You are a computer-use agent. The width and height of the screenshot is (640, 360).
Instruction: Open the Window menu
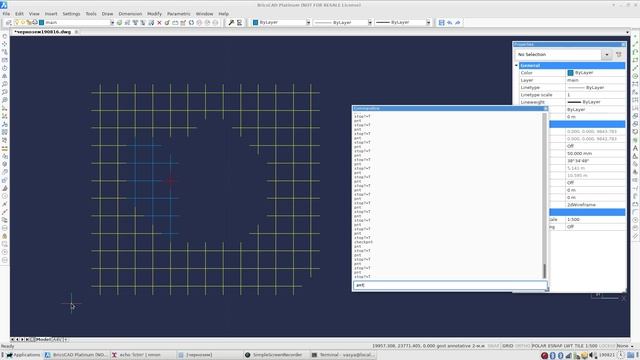[x=204, y=14]
